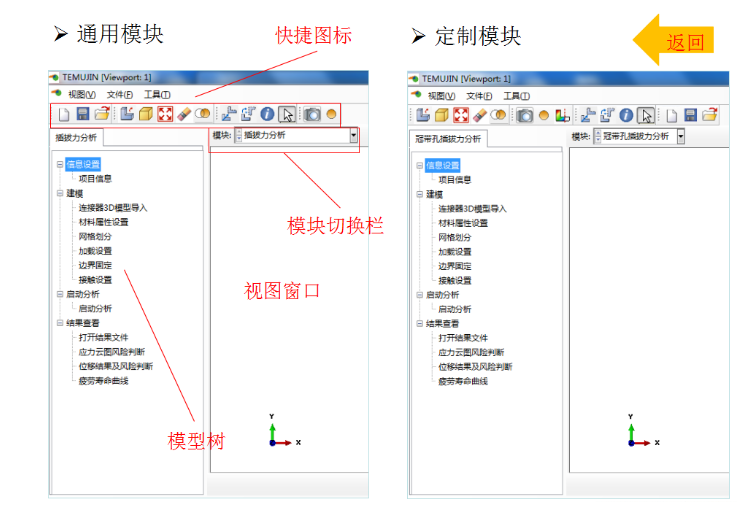Open the 插拔力分析 module dropdown in left window
The height and width of the screenshot is (514, 739).
click(x=354, y=135)
